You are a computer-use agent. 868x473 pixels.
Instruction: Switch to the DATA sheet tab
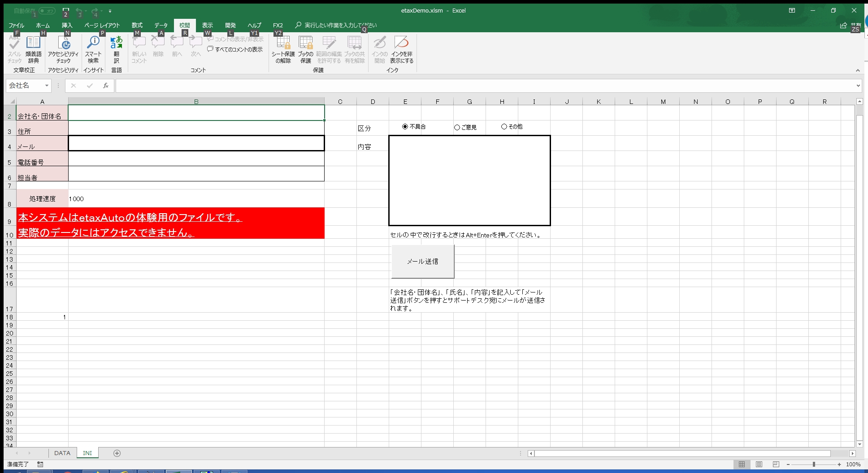[x=62, y=453]
